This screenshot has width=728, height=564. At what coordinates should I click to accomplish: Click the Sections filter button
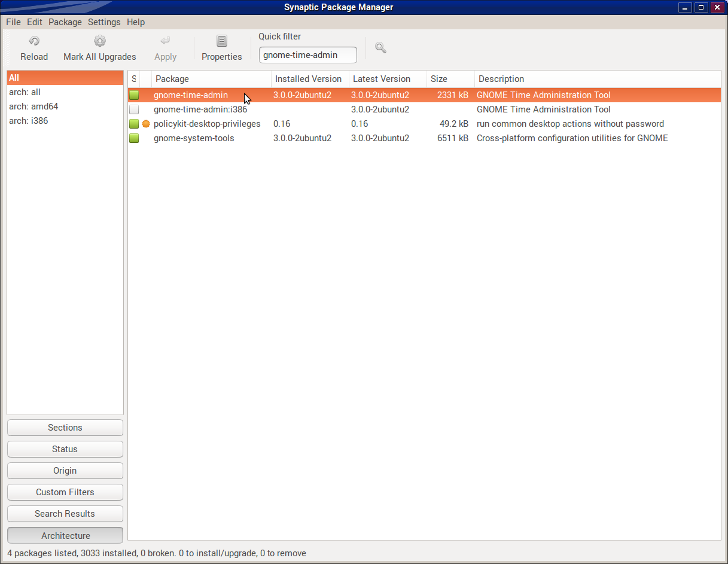tap(65, 428)
